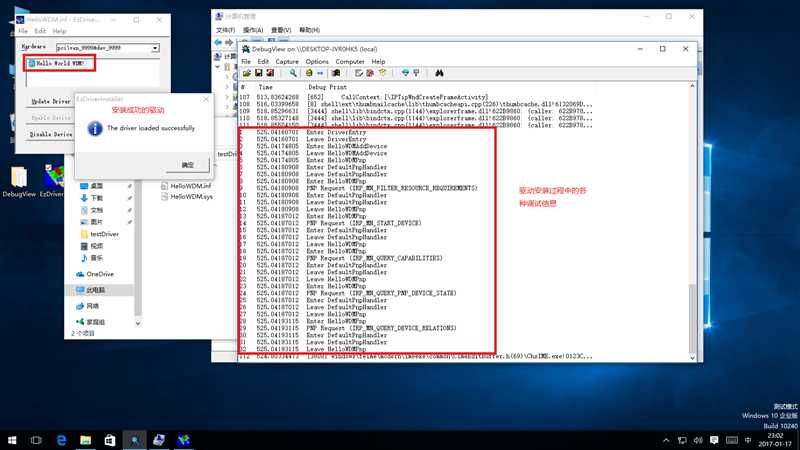800x450 pixels.
Task: Select HelloWDM.sys file in Explorer
Action: [x=187, y=196]
